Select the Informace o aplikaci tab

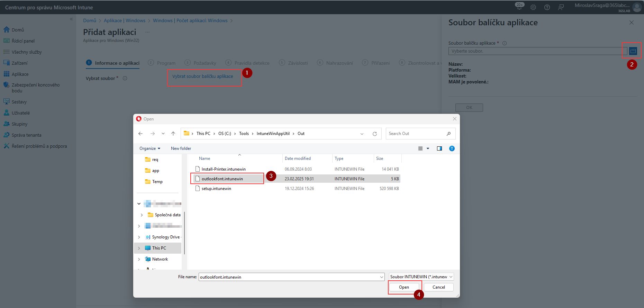pyautogui.click(x=113, y=63)
